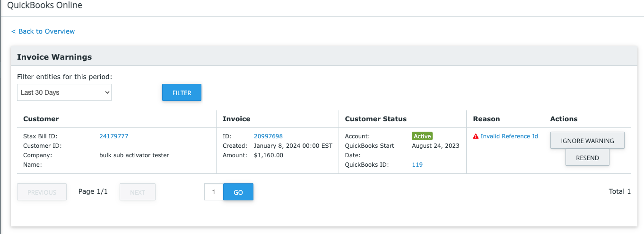The image size is (644, 234).
Task: Click the Total 1 count text
Action: (620, 191)
